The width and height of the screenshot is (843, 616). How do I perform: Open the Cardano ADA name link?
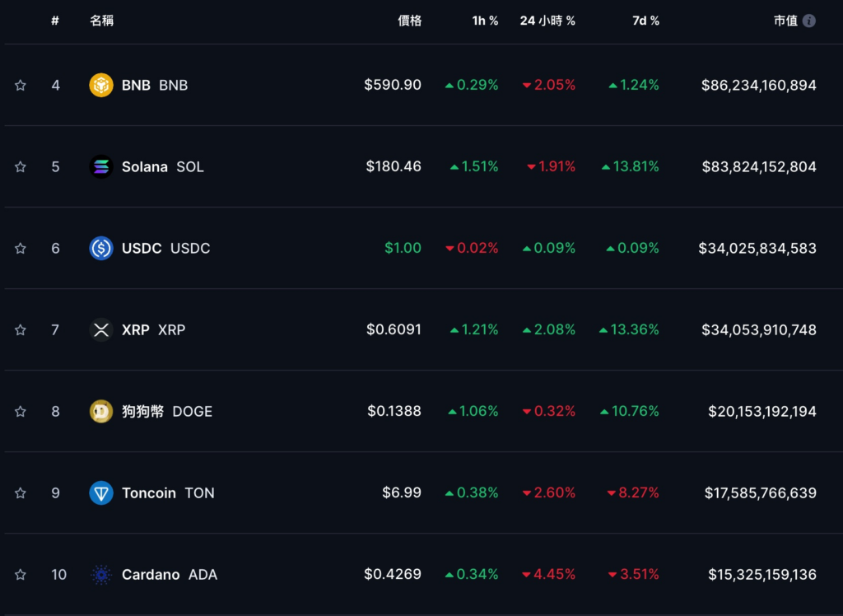(x=170, y=575)
